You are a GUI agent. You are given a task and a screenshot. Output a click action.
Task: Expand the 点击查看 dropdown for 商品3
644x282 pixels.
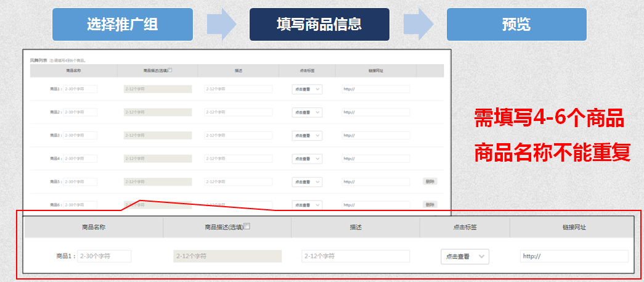(x=307, y=136)
